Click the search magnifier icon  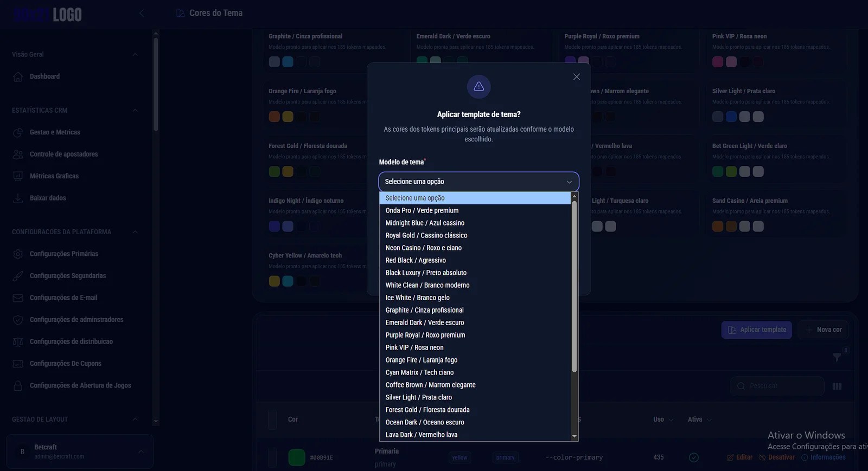pyautogui.click(x=741, y=386)
